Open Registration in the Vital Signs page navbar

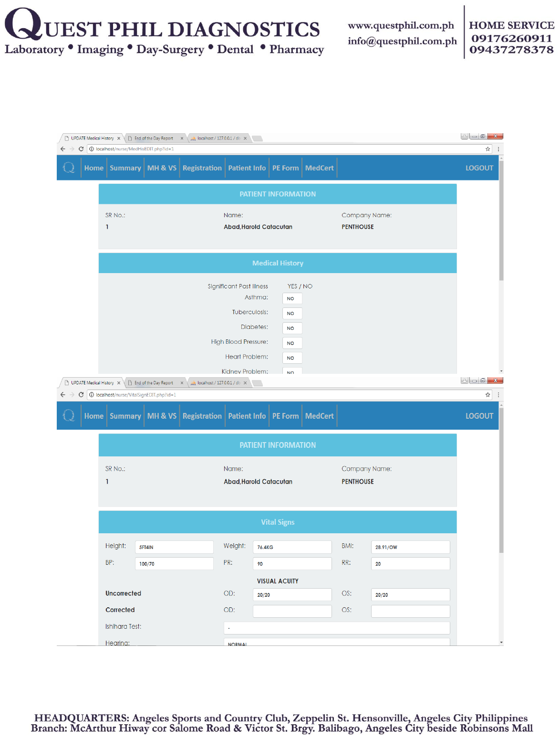pyautogui.click(x=202, y=416)
